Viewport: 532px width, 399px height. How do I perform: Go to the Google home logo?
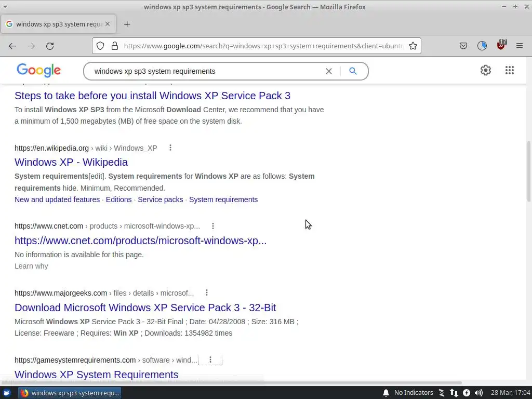(x=38, y=70)
